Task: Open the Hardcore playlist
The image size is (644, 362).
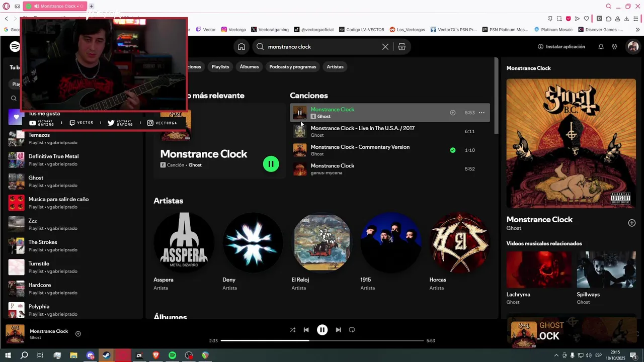Action: click(x=73, y=289)
